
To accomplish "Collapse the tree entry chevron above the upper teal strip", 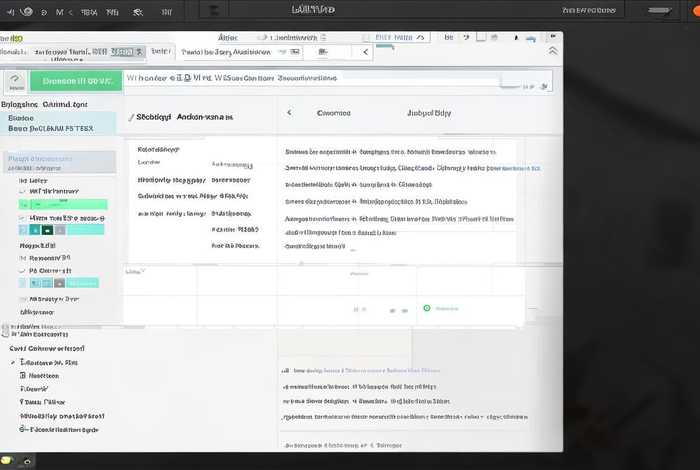I will pos(22,218).
